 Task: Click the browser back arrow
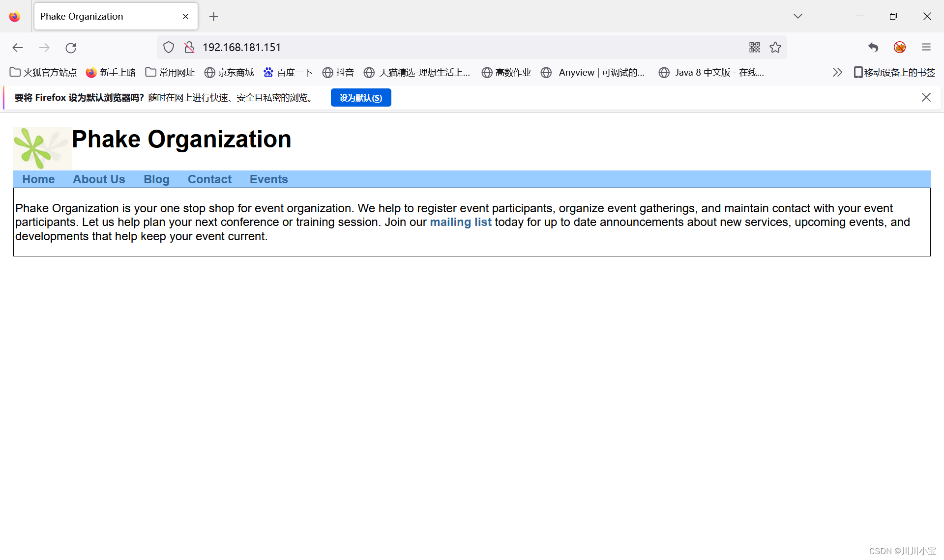(x=18, y=48)
